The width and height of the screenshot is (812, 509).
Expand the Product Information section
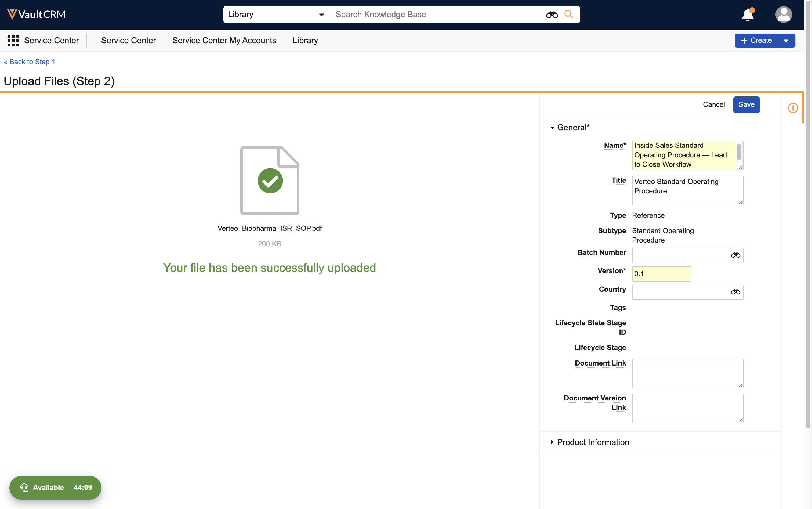click(x=593, y=442)
